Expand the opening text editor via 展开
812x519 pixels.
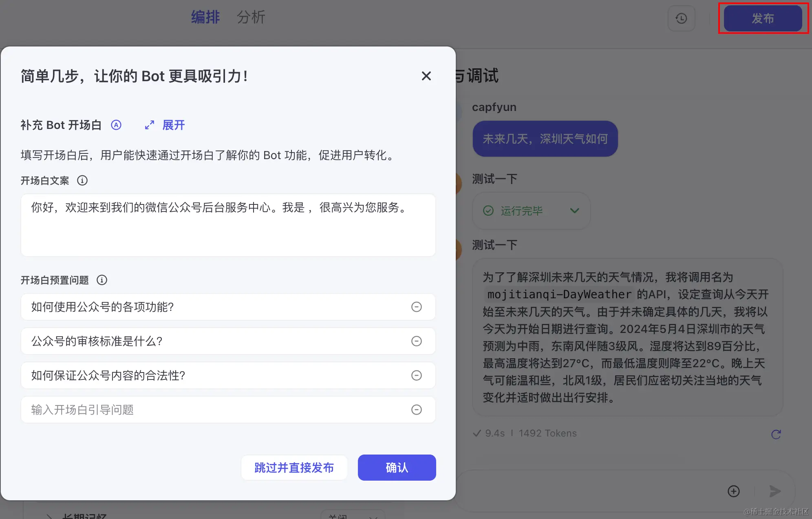point(165,125)
